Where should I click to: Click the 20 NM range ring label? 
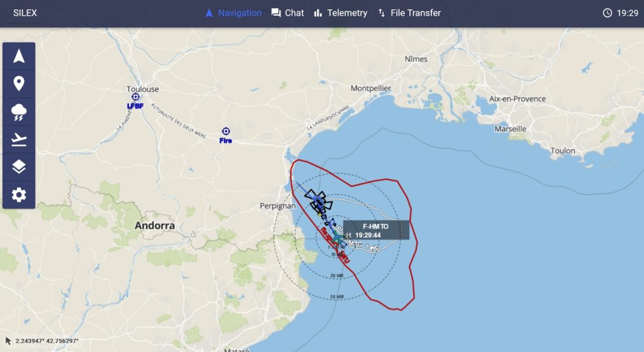(x=337, y=276)
